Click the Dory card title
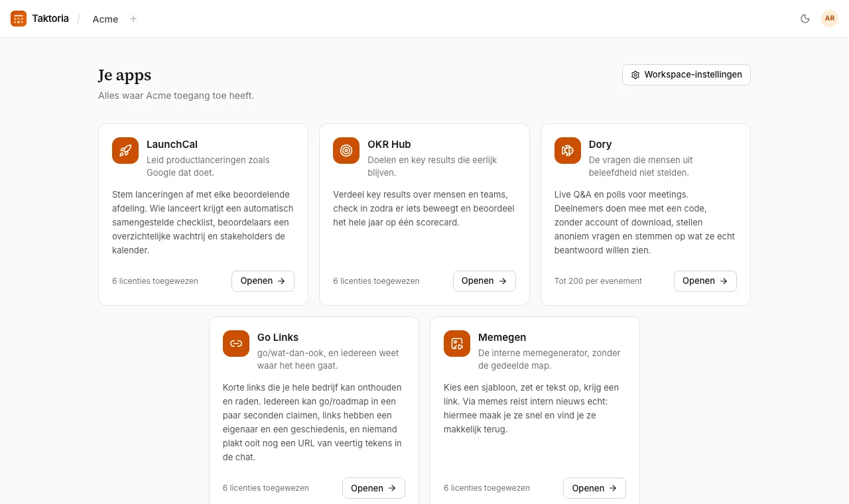 click(600, 145)
